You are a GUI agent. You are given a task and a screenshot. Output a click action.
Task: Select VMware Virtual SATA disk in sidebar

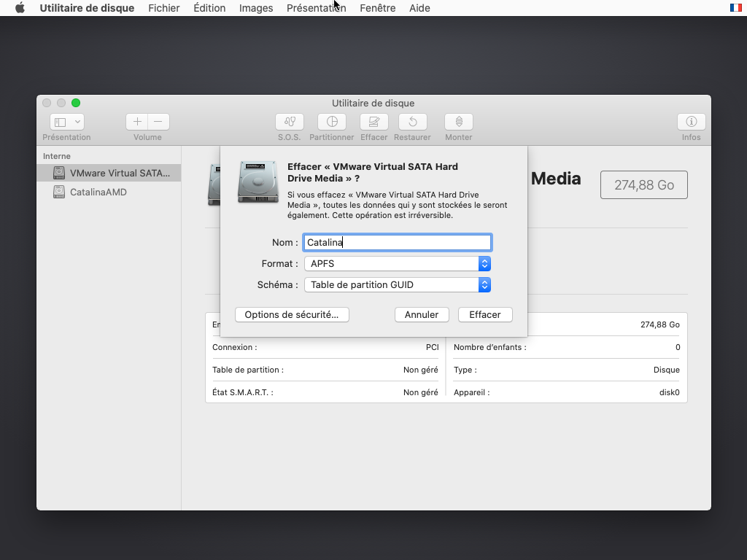click(x=109, y=173)
